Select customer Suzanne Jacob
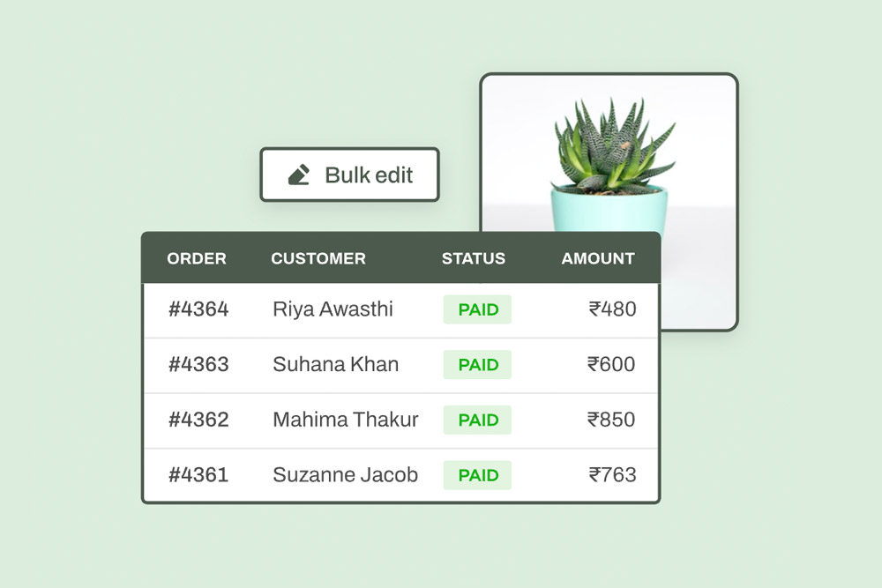882x588 pixels. pyautogui.click(x=346, y=475)
